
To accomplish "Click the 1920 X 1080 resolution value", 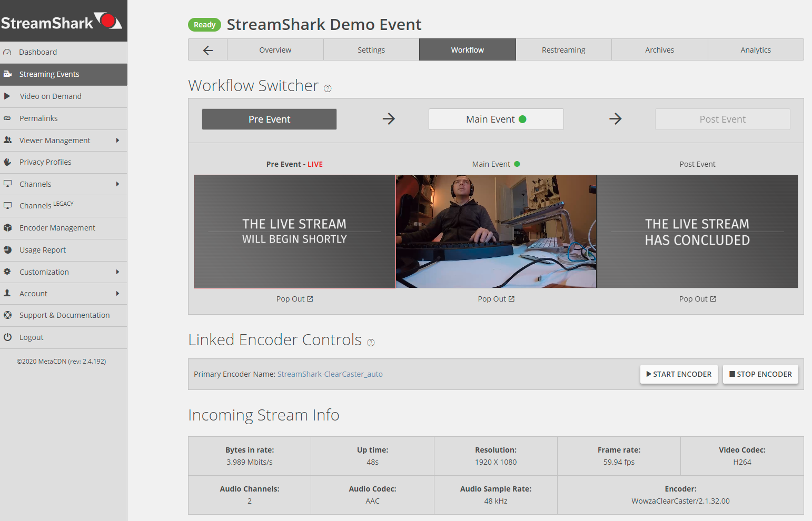I will (496, 462).
